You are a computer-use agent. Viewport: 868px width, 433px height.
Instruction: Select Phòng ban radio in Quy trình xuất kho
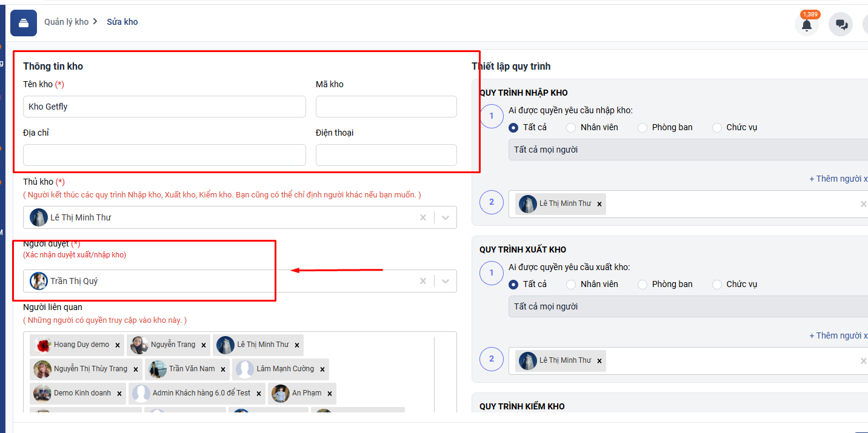[643, 285]
